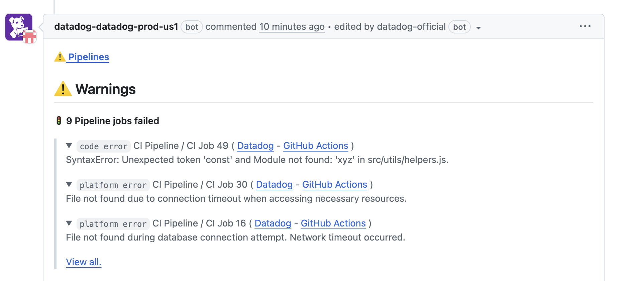The width and height of the screenshot is (644, 281).
Task: Open Datadog link for CI Job 16
Action: 273,223
